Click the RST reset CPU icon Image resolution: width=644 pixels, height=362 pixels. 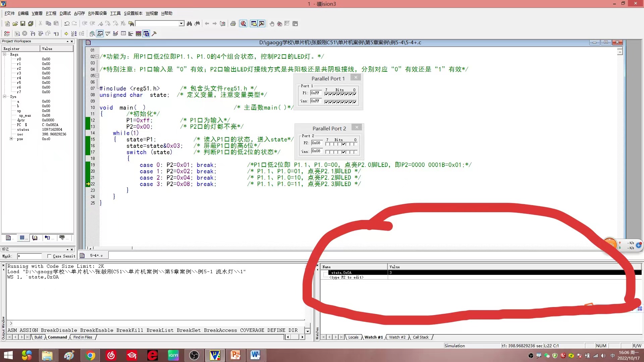7,34
